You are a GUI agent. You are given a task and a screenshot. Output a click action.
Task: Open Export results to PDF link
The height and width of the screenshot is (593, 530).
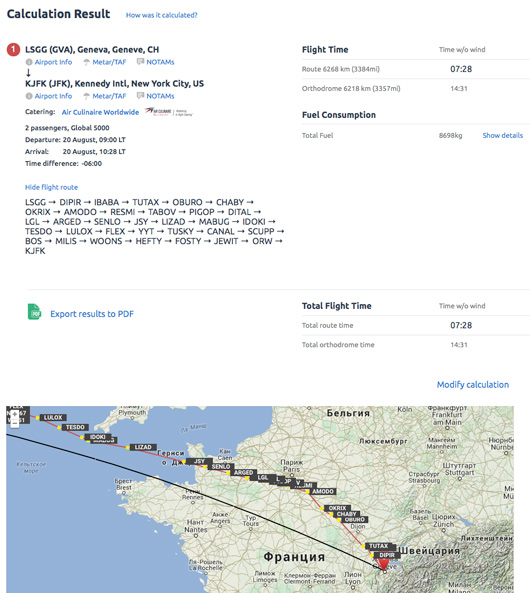tap(92, 314)
